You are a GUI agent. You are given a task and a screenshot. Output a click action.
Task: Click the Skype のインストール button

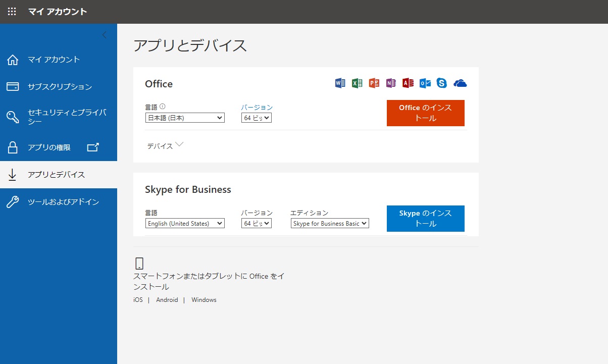pyautogui.click(x=426, y=219)
